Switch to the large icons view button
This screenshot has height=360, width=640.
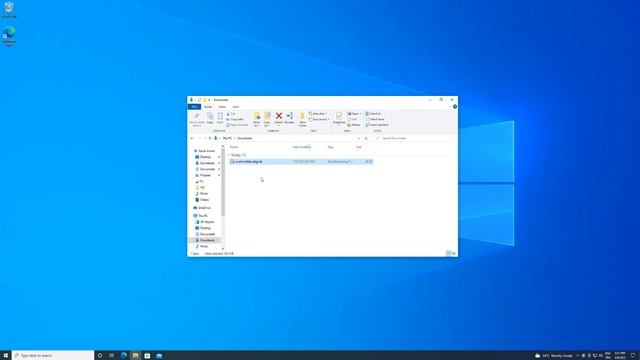click(453, 253)
